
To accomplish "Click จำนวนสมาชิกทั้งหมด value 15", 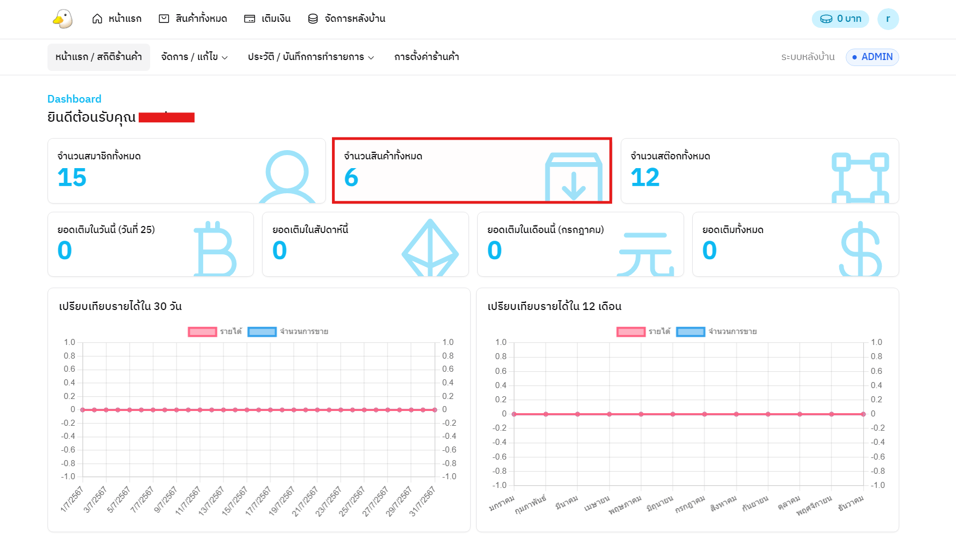I will coord(72,177).
